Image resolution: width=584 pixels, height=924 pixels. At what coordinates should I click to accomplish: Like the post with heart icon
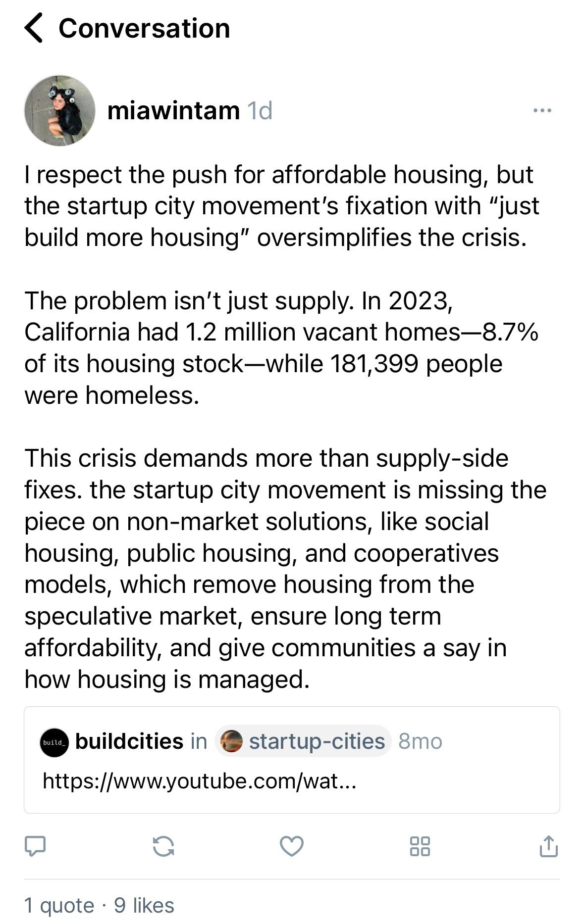pyautogui.click(x=292, y=845)
